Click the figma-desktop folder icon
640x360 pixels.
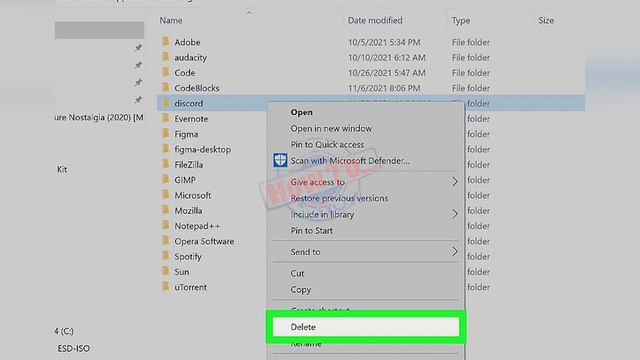(165, 149)
